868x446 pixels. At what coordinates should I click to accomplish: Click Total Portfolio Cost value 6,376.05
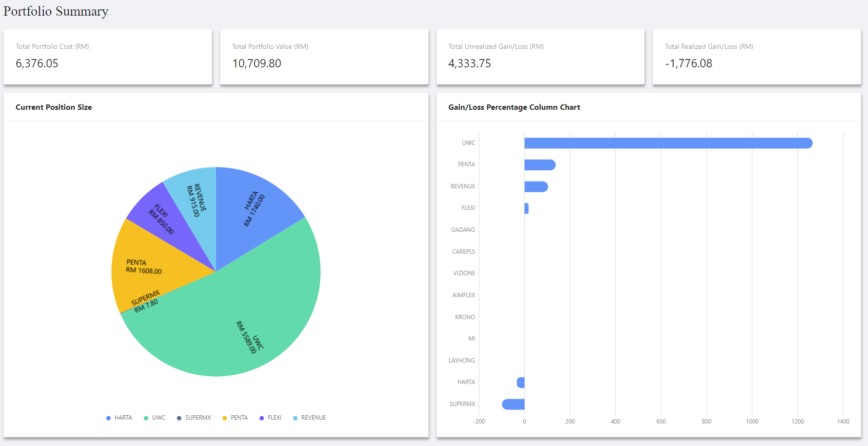point(37,63)
